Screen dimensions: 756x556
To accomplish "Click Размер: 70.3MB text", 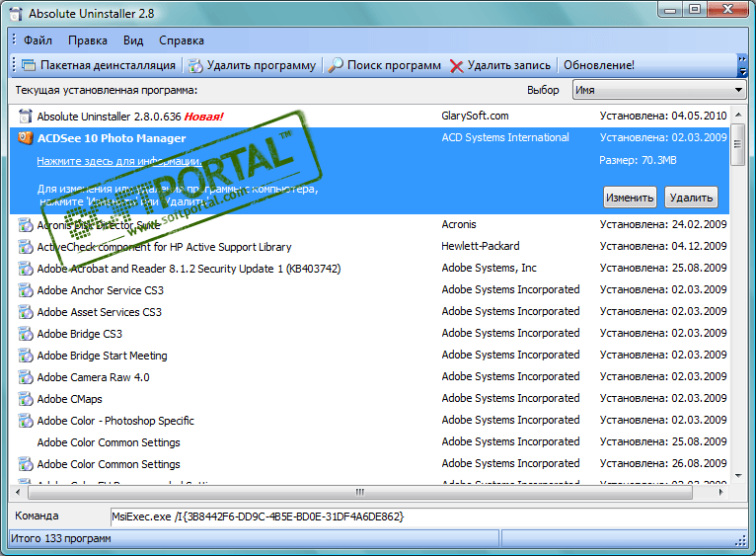I will coord(638,160).
